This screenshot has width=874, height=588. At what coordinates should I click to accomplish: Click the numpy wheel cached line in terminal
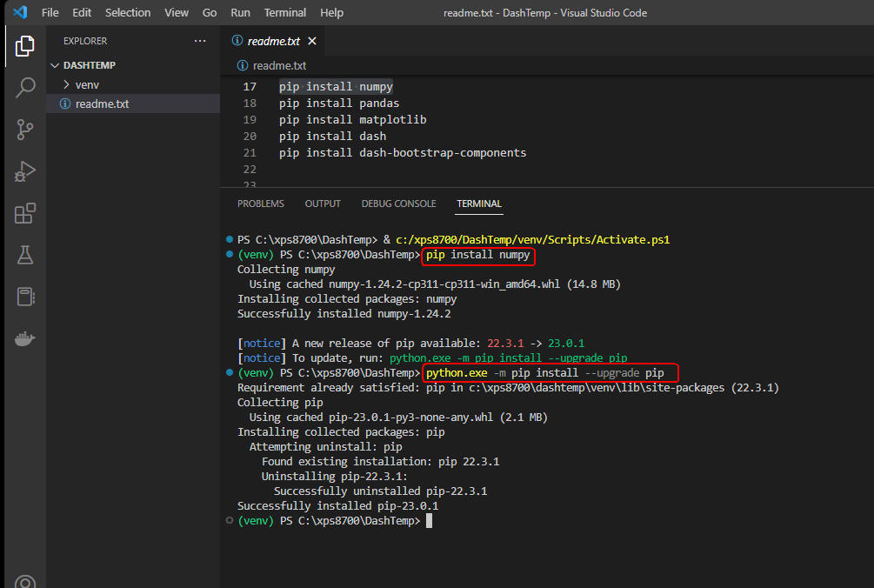[435, 284]
